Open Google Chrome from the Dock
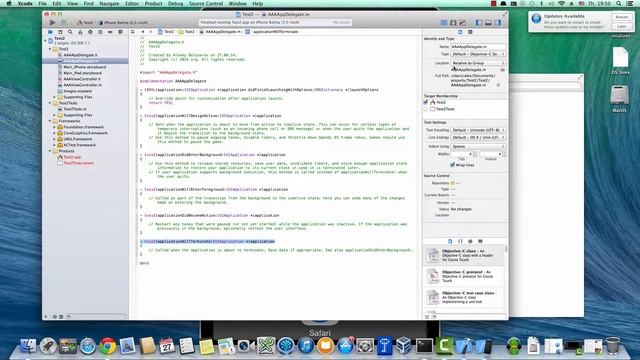640x360 pixels. [107, 346]
